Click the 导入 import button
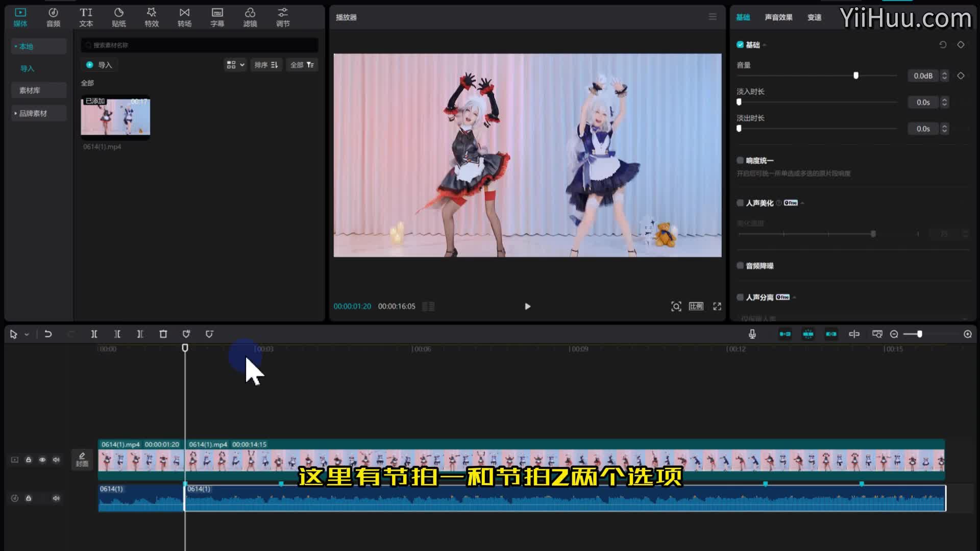 (99, 65)
